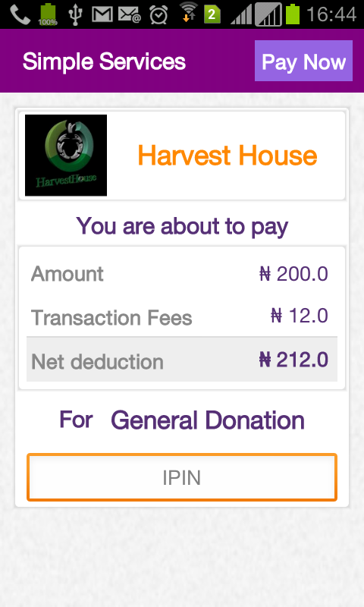Select the Harvest House merchant name

click(227, 156)
